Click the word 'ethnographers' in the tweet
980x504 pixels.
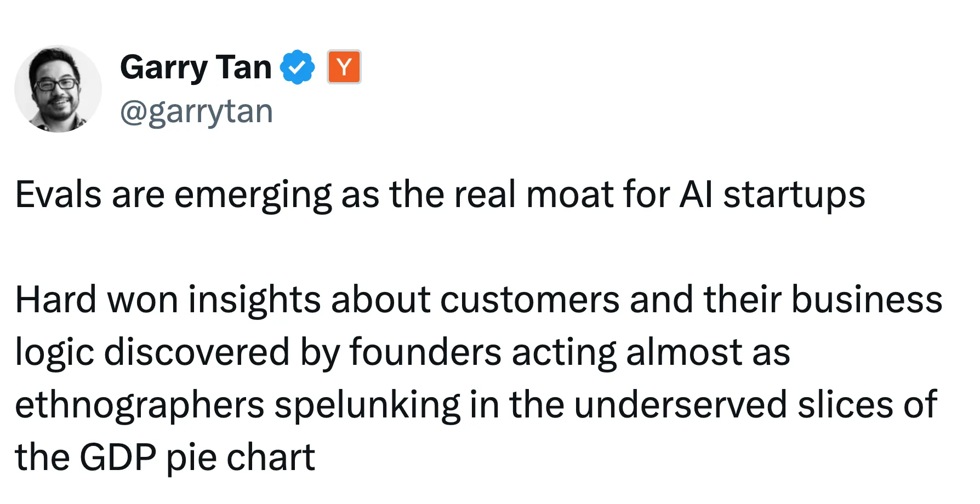(x=140, y=406)
